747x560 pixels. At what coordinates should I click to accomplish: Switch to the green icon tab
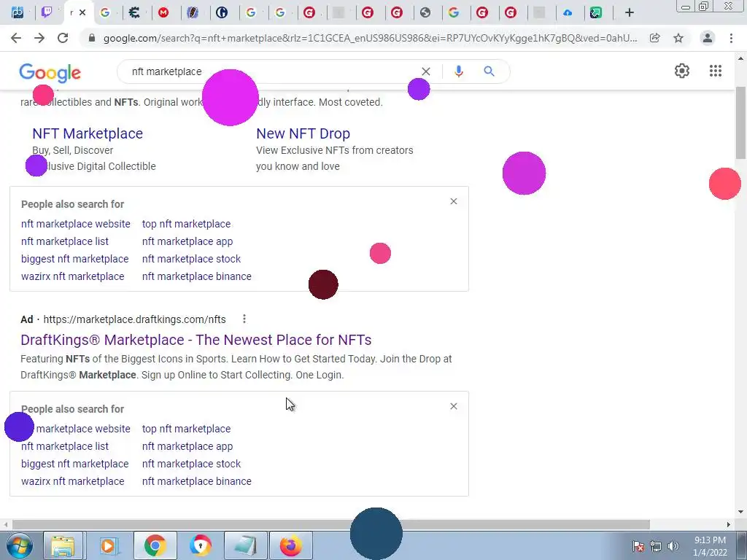point(596,13)
